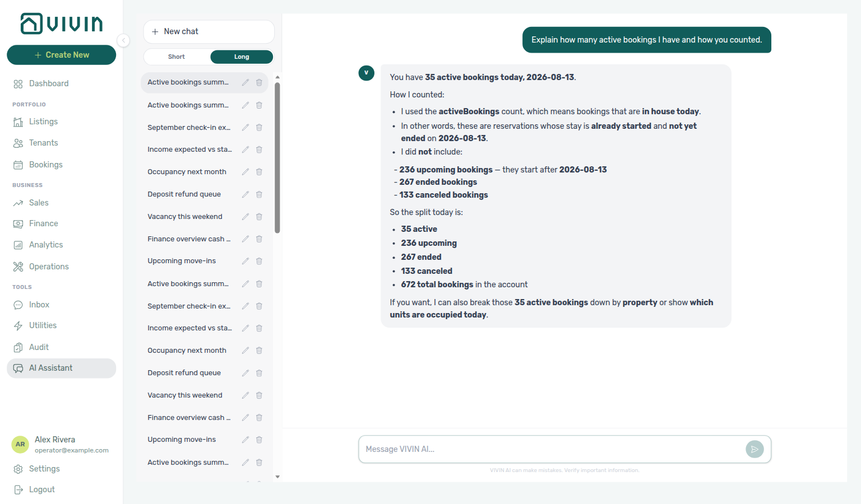Delete the second Upcoming move-ins chat
The image size is (861, 504).
click(259, 440)
